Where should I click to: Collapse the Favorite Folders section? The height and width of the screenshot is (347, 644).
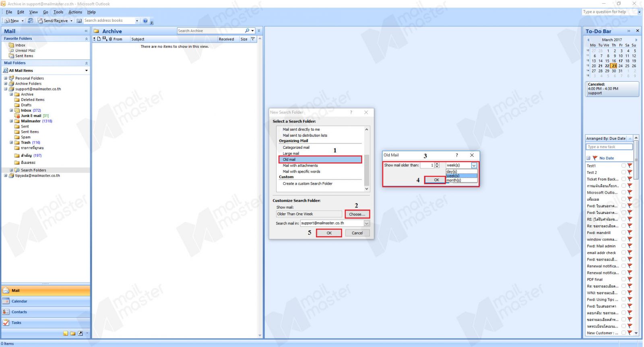pyautogui.click(x=86, y=39)
